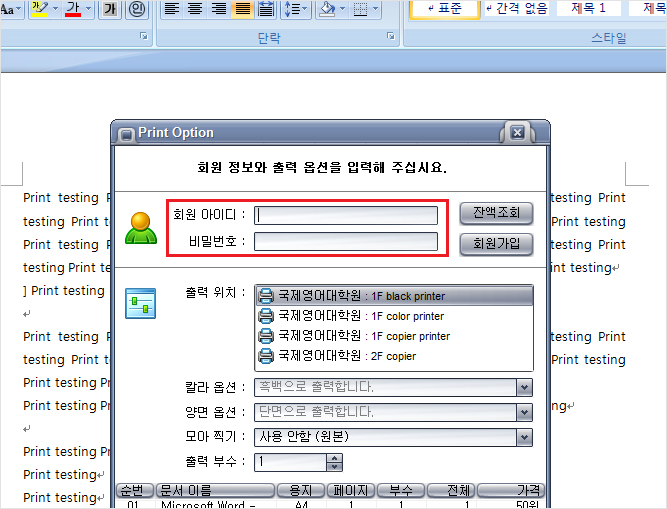Align text right in paragraph group
Screen dimensions: 667x509
(219, 9)
